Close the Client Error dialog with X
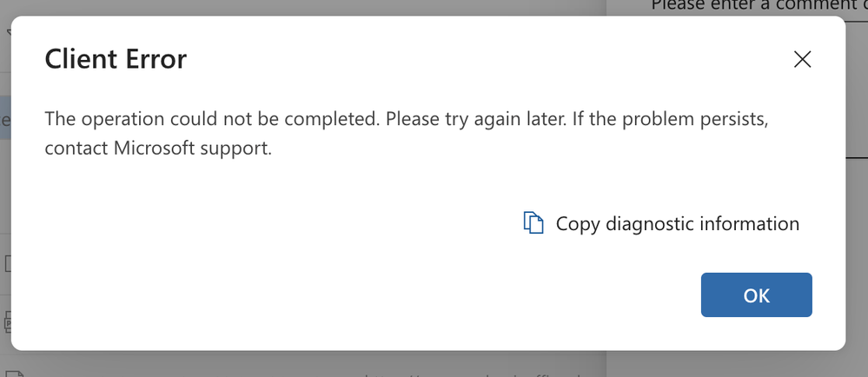The height and width of the screenshot is (377, 868). coord(802,59)
